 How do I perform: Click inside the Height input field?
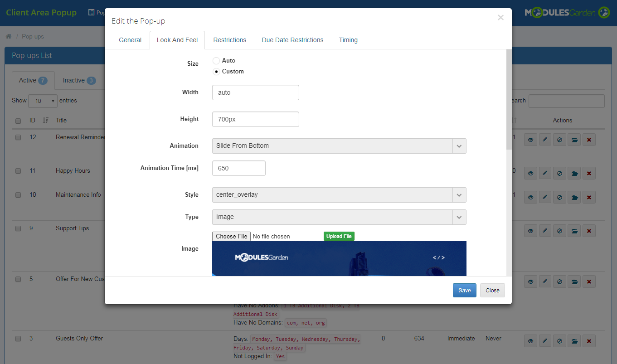pyautogui.click(x=255, y=119)
